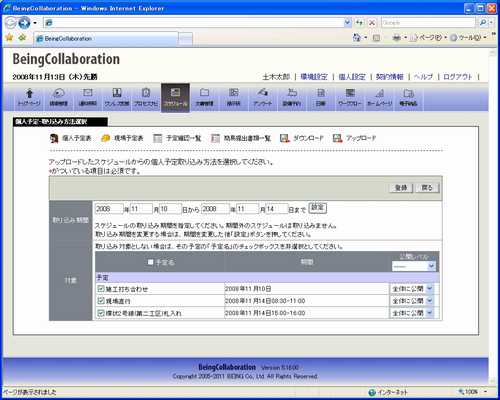The width and height of the screenshot is (500, 400).
Task: Click the 設定 period button
Action: click(318, 208)
